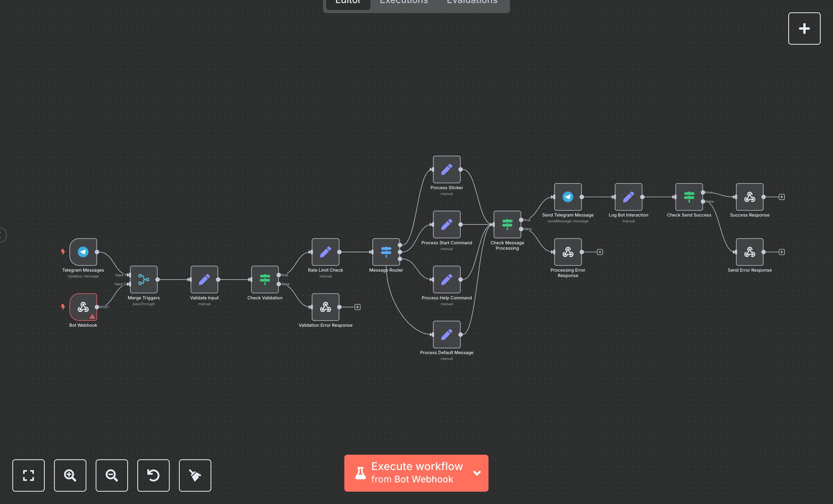Add node after Send Error Response
Viewport: 833px width, 504px height.
coord(782,252)
